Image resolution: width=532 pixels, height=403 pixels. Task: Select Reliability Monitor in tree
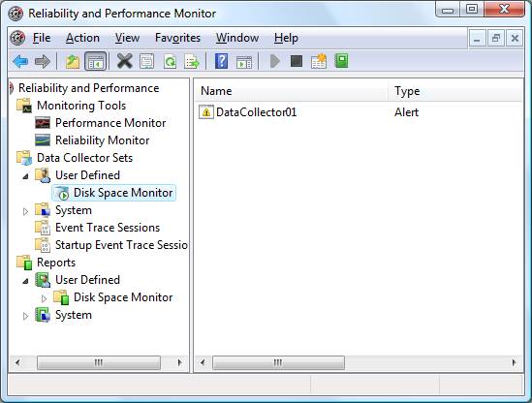point(102,140)
